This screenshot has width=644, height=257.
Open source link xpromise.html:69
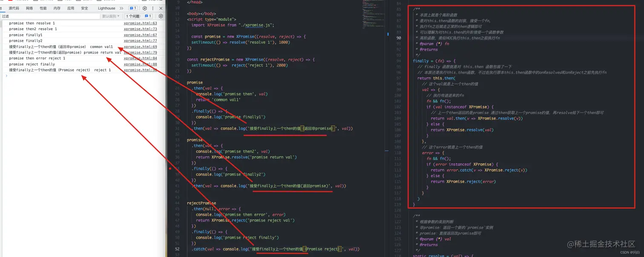(x=140, y=47)
